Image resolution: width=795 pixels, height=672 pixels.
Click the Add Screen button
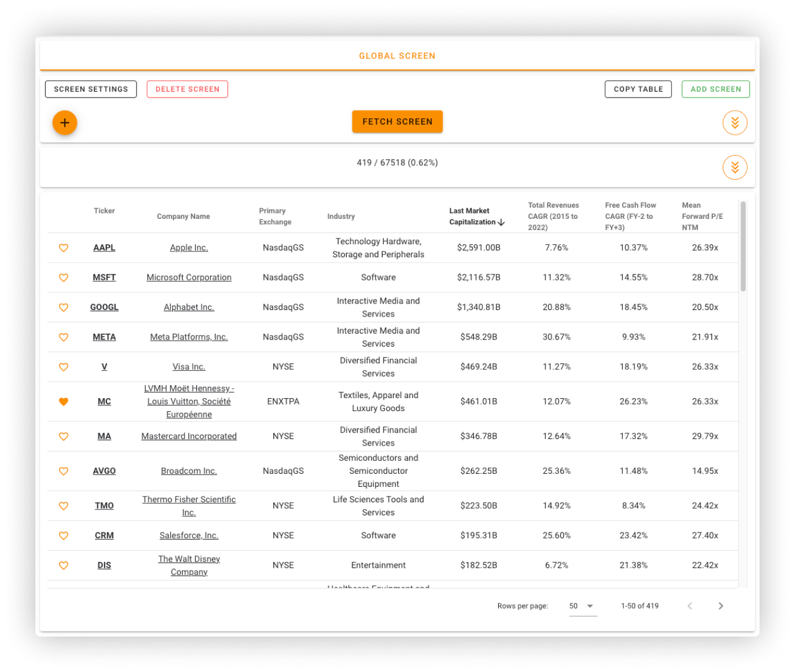[716, 89]
